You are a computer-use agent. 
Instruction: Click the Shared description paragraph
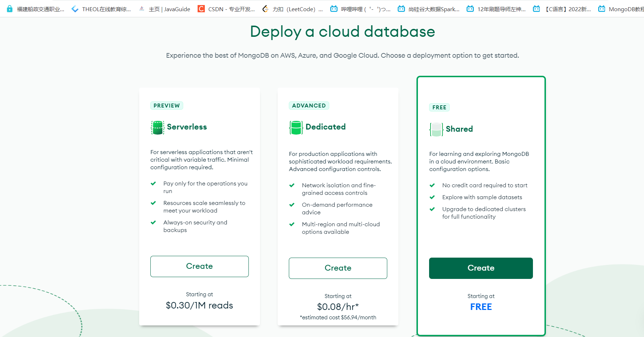tap(479, 161)
